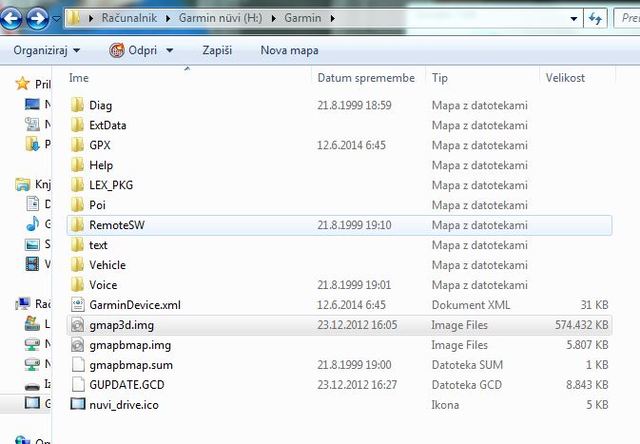Sort by the Tip column header

click(x=440, y=78)
